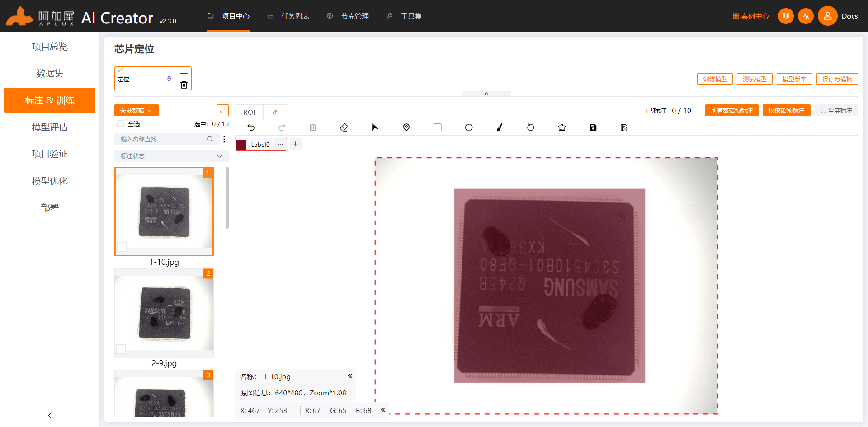The image size is (868, 427).
Task: Go to 模型评估 in sidebar
Action: [x=50, y=127]
